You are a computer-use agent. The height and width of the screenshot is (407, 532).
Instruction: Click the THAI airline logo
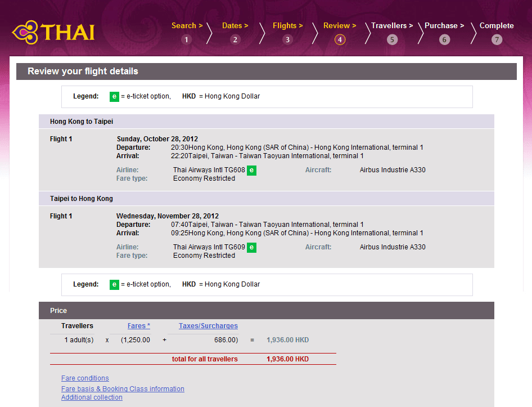(x=53, y=32)
